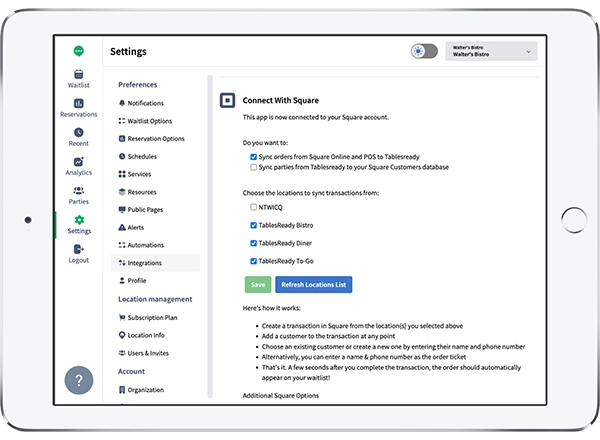Click the green Save button
600x440 pixels.
[x=257, y=284]
